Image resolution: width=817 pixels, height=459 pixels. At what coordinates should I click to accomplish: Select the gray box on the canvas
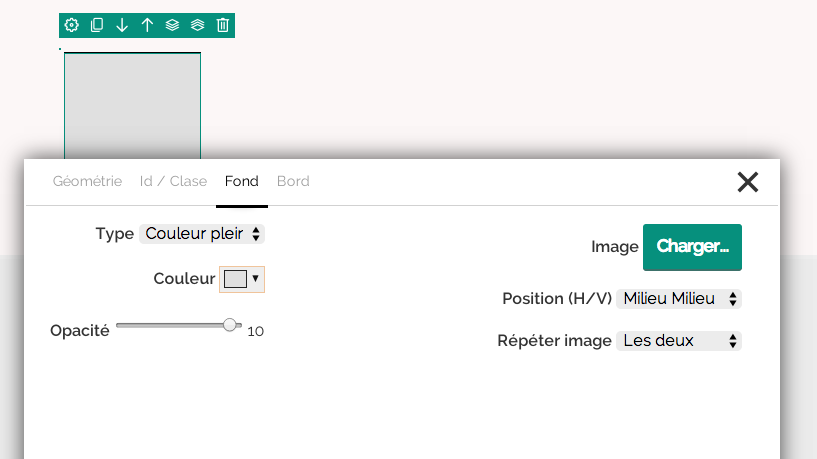(x=132, y=105)
